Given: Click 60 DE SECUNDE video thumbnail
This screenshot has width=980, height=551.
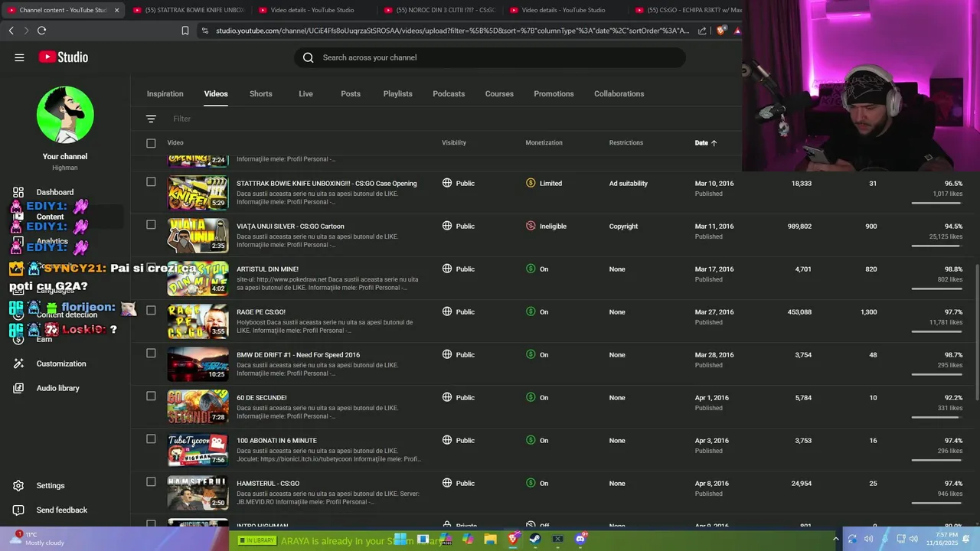Looking at the screenshot, I should pyautogui.click(x=198, y=406).
